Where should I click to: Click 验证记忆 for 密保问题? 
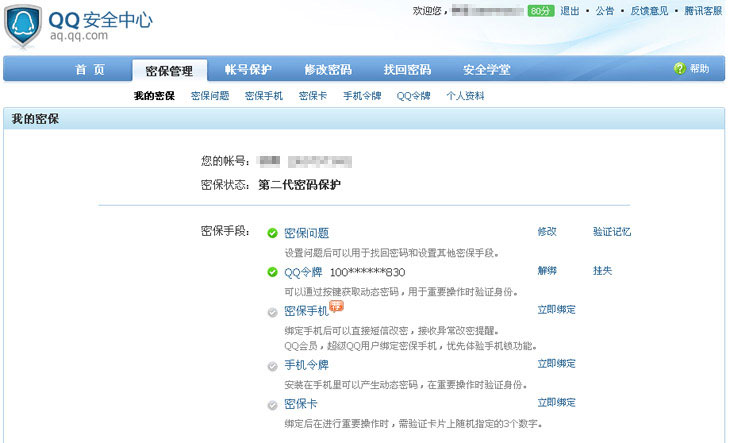click(x=612, y=232)
